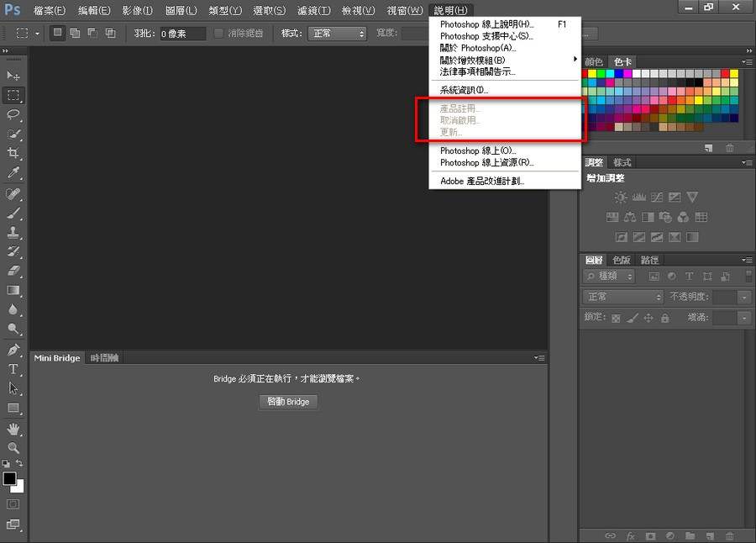Select the Quick Selection tool
This screenshot has height=543, width=756.
(x=13, y=134)
